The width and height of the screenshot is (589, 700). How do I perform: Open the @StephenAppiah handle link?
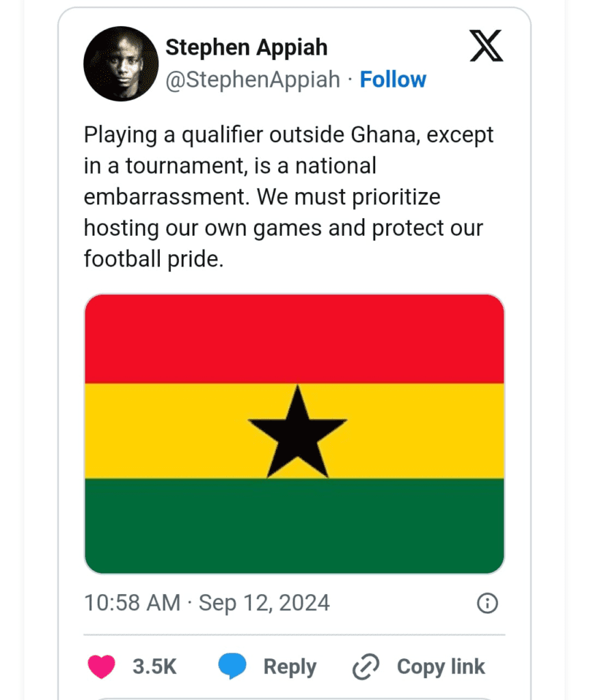point(253,80)
